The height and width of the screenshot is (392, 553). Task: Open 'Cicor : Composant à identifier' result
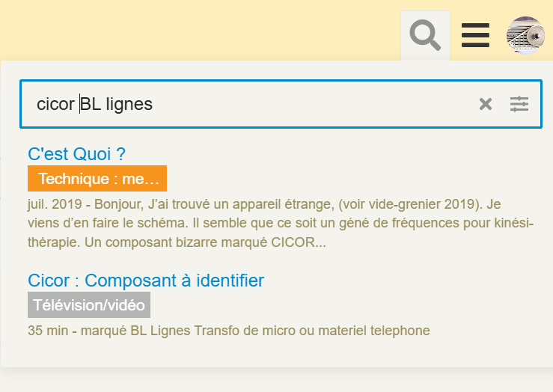click(146, 281)
